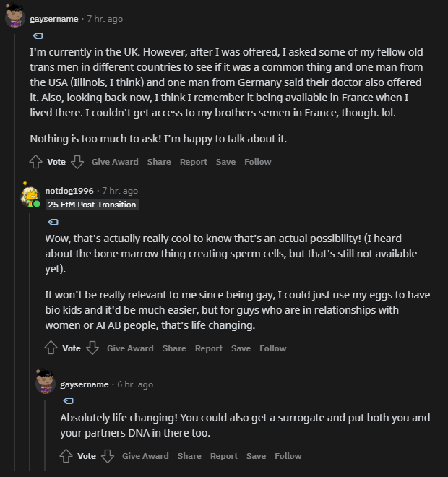Click the tag icon under gaysername's first comment
Screen dimensions: 448x477
tap(38, 36)
